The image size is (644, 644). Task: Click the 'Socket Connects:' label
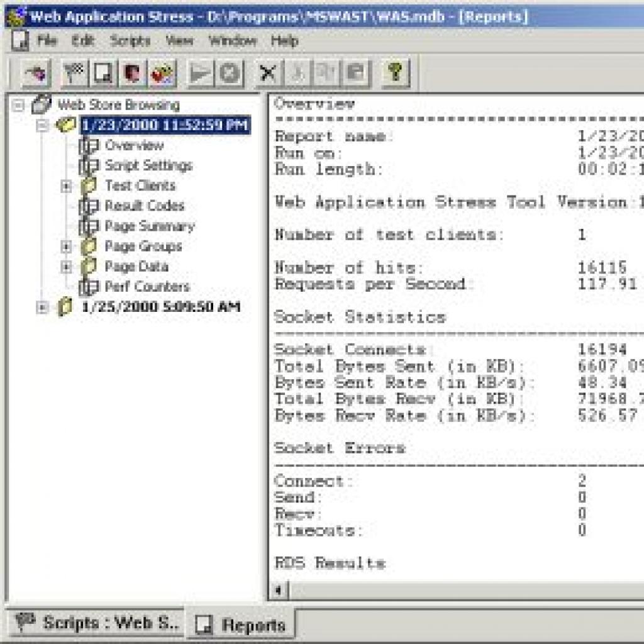click(x=353, y=350)
